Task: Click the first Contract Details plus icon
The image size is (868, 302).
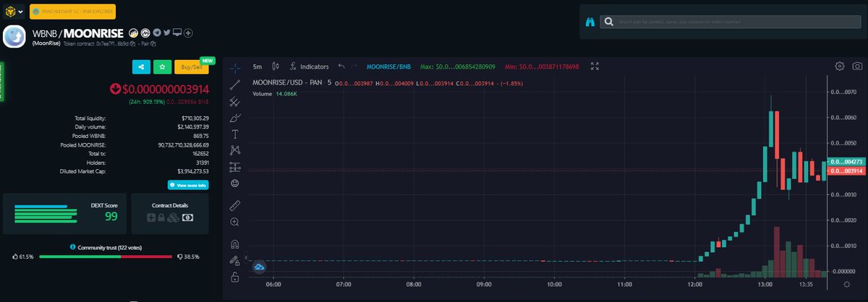Action: pos(151,217)
